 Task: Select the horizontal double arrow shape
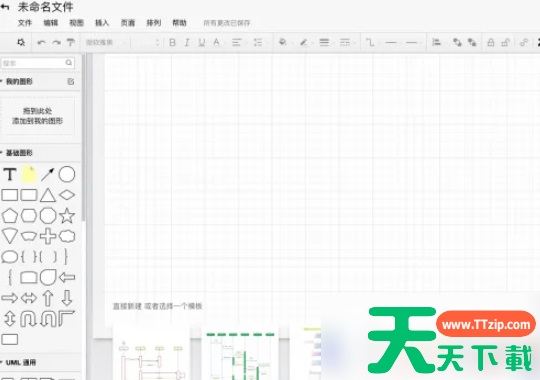(x=29, y=298)
